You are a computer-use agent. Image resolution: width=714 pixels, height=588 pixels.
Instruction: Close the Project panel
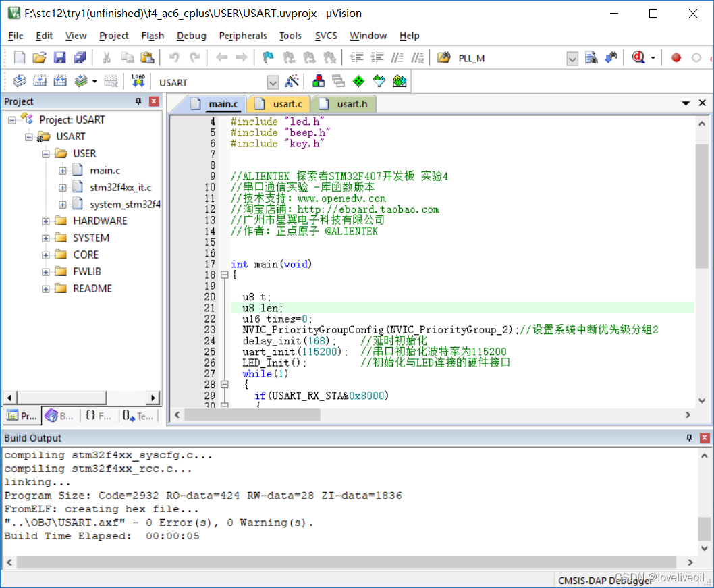pos(154,101)
